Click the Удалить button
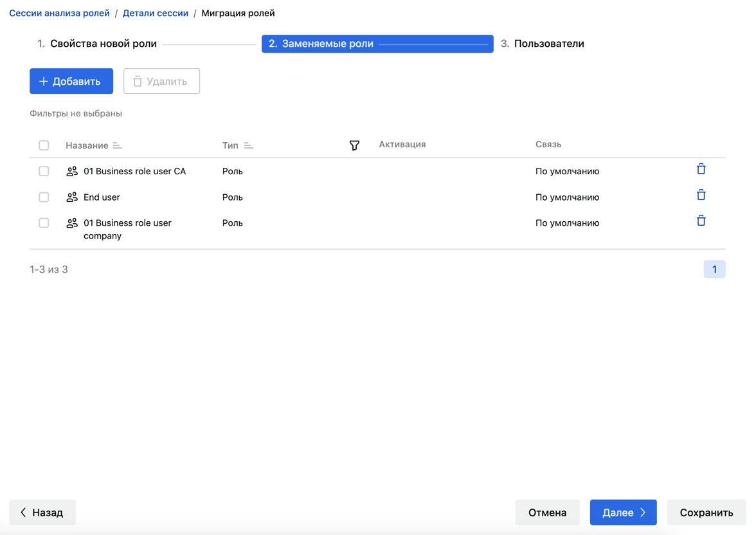The width and height of the screenshot is (756, 535). (161, 81)
